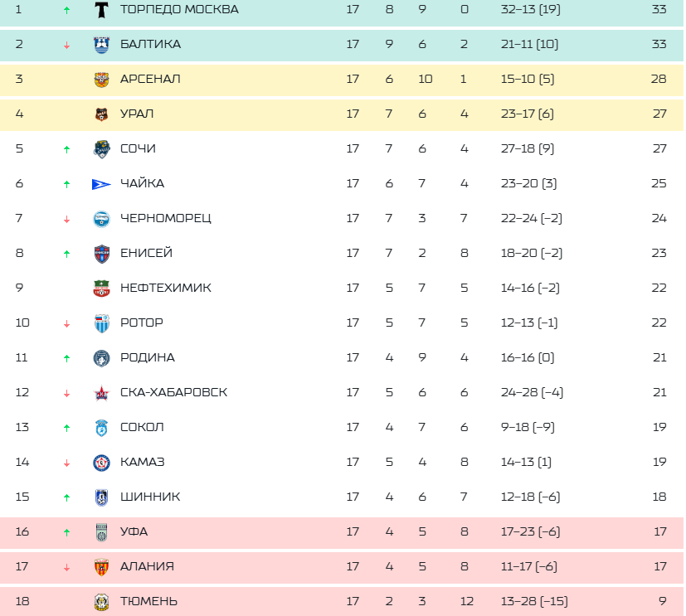Click the Tyumen club logo
Image resolution: width=686 pixels, height=616 pixels.
click(101, 602)
